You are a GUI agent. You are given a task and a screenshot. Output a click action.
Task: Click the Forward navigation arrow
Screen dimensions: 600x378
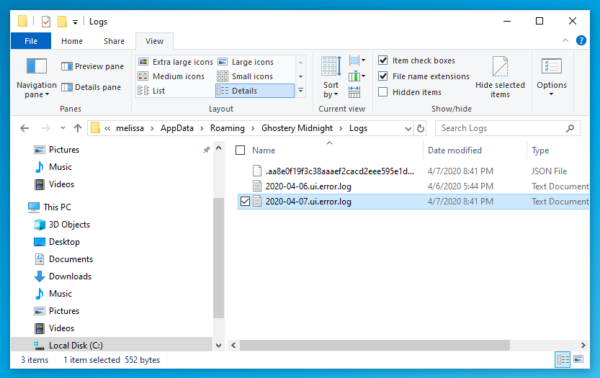pos(46,128)
